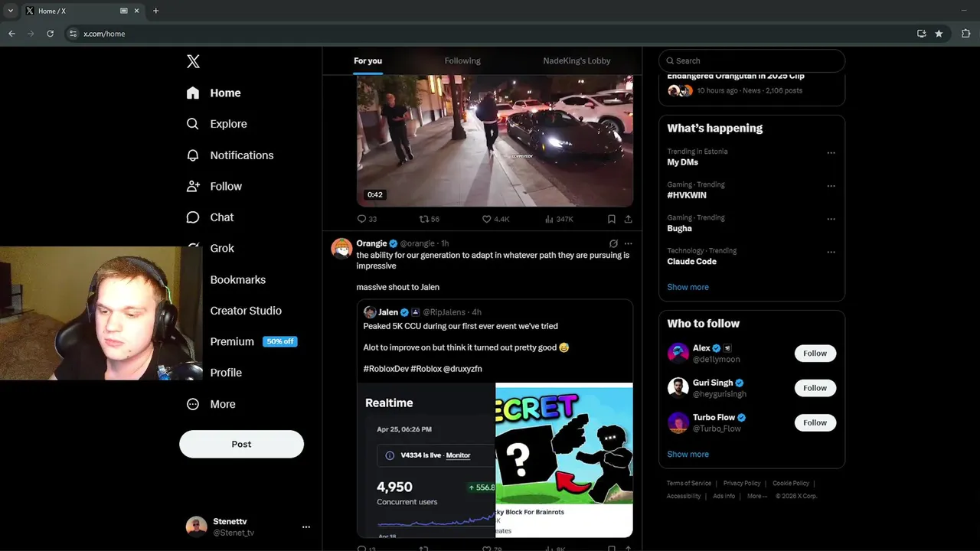Open options for My DMs trend
Viewport: 980px width, 551px height.
coord(831,153)
